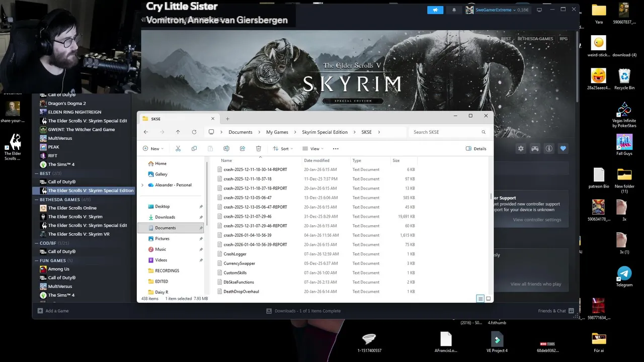Viewport: 644px width, 362px height.
Task: Add a new Explorer tab
Action: pos(227,119)
